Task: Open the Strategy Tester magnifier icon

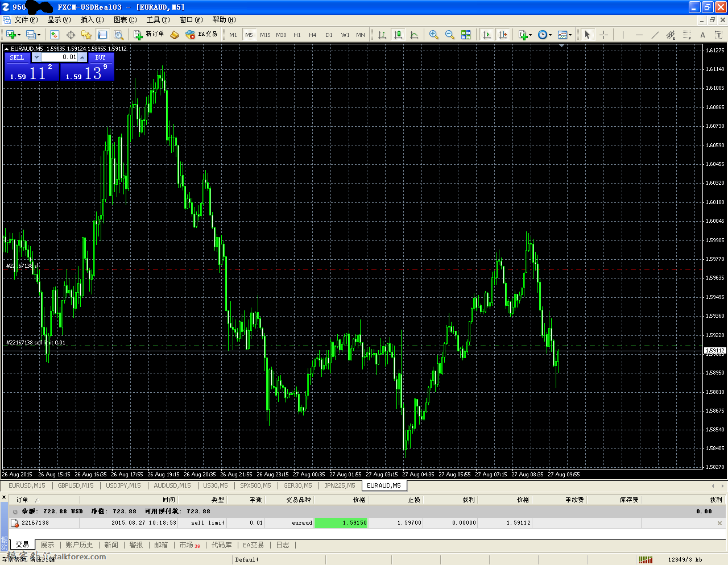Action: coord(118,35)
